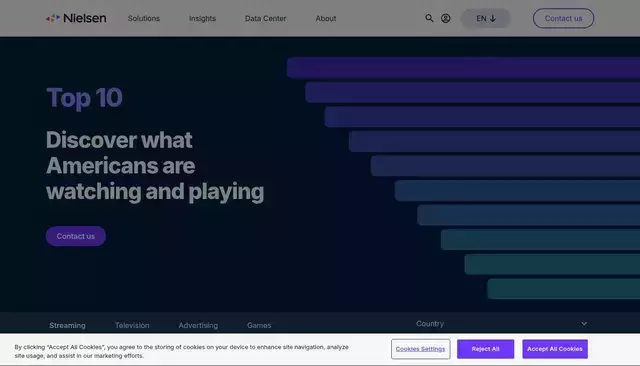Open the Solutions menu
The height and width of the screenshot is (366, 640).
pos(144,18)
